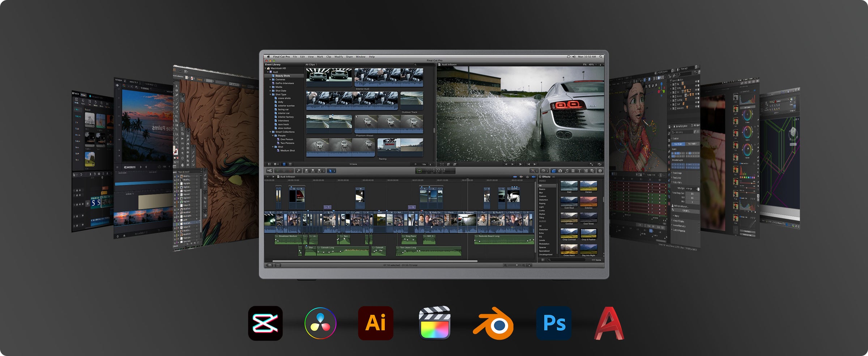Image resolution: width=868 pixels, height=356 pixels.
Task: Open the Music and Sound browser icon
Action: (567, 171)
